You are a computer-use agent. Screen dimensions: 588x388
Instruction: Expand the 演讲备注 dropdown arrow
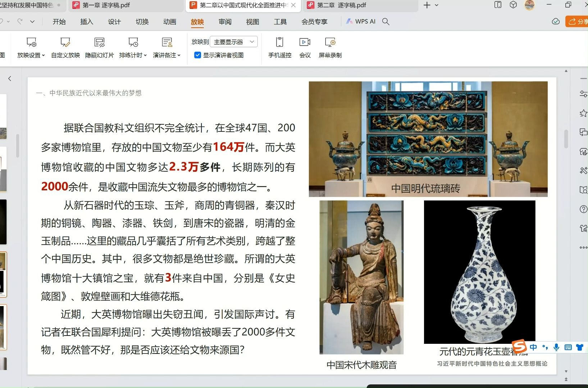(179, 55)
